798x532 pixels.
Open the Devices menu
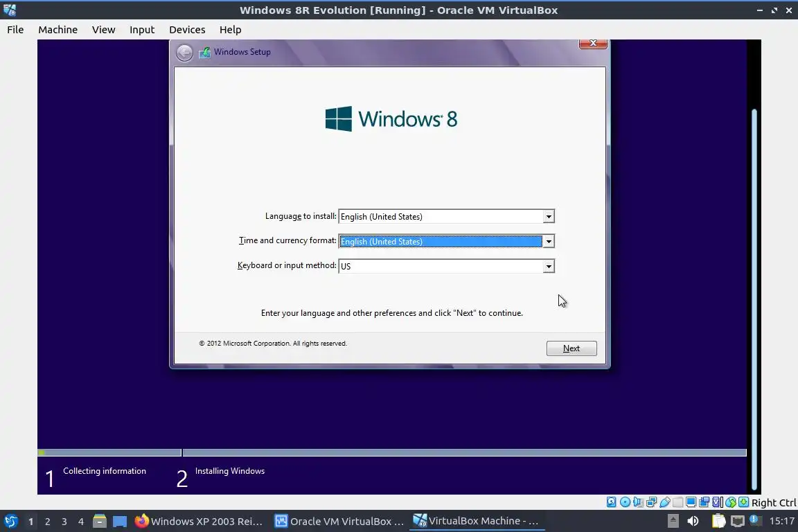pos(187,30)
